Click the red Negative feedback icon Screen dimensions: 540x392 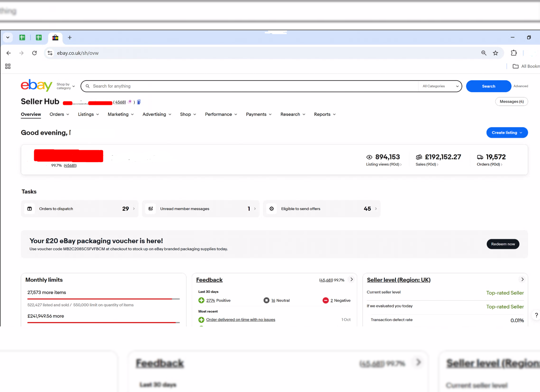coord(325,300)
